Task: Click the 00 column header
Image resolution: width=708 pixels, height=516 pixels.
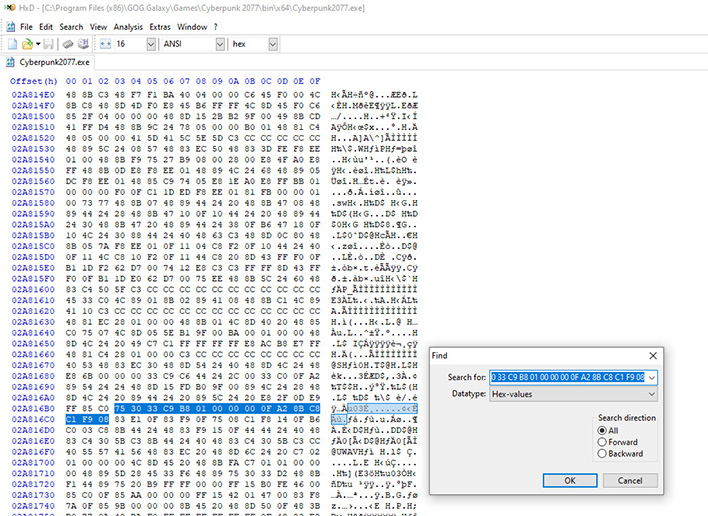Action: 71,81
